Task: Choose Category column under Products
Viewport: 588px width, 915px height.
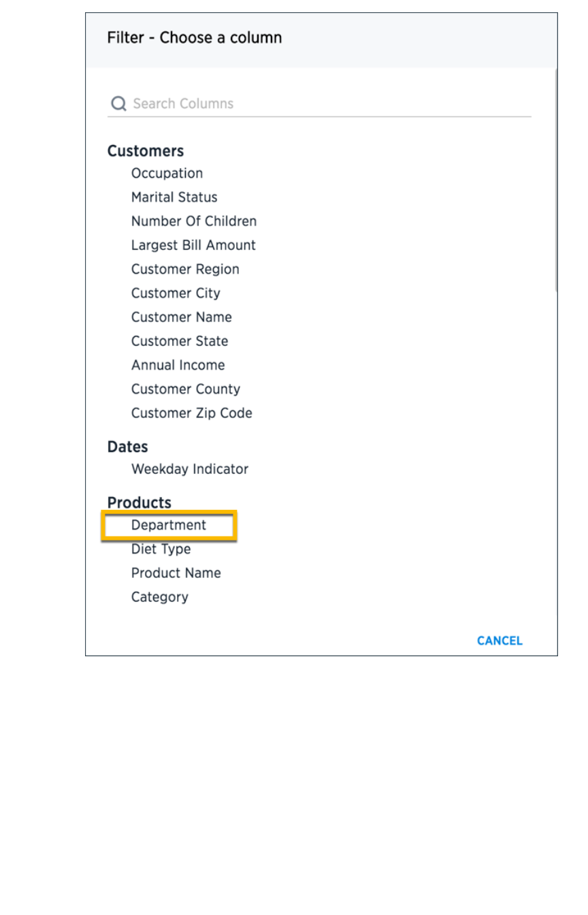Action: pos(159,597)
